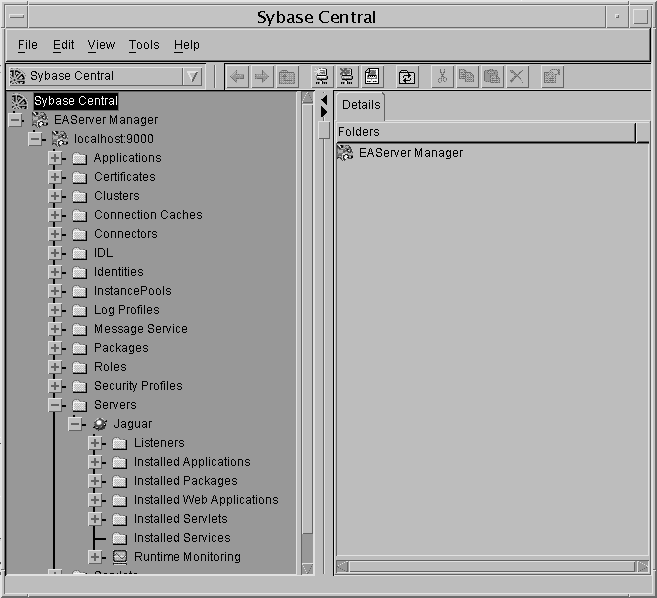Select EAServer Manager in the details list

point(410,153)
